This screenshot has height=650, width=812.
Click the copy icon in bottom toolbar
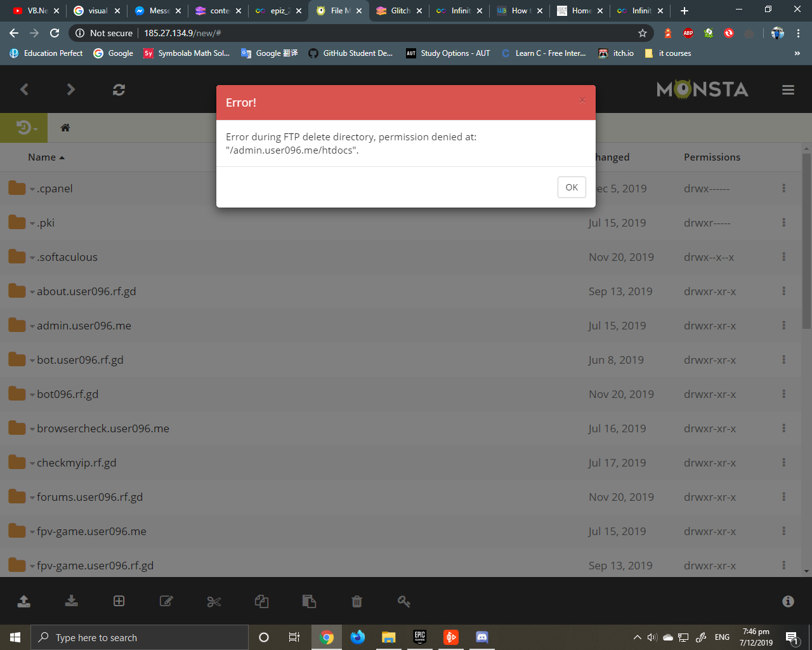point(261,601)
